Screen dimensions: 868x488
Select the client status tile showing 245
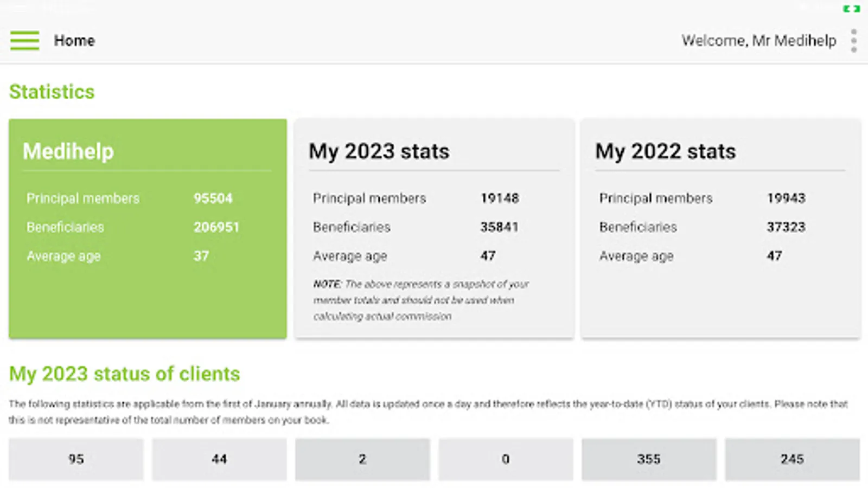click(x=792, y=459)
